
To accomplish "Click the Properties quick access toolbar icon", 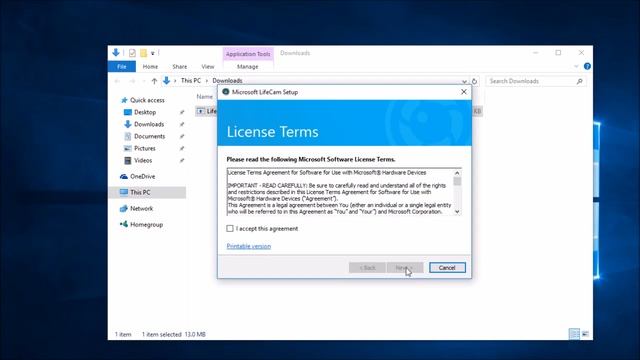I will click(x=132, y=53).
